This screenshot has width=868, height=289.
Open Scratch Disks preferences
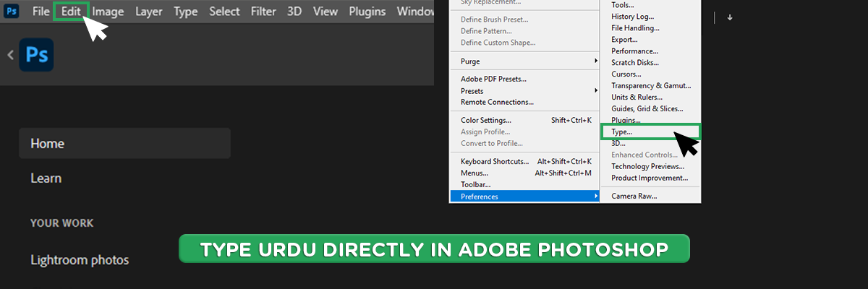(634, 63)
